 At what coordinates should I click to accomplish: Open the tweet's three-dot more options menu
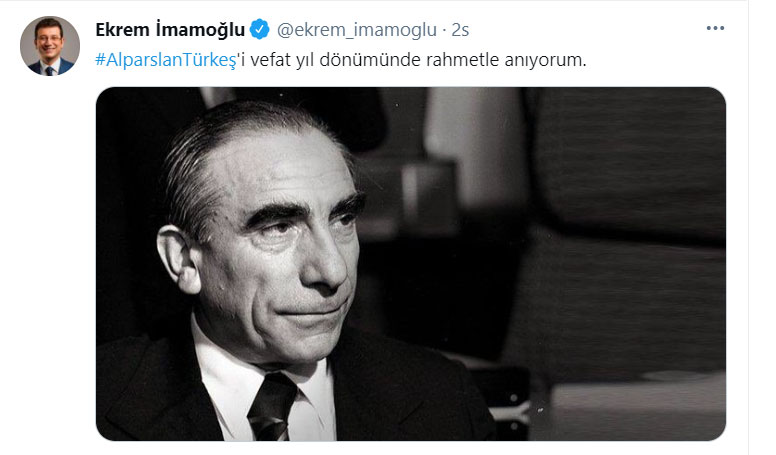(715, 28)
